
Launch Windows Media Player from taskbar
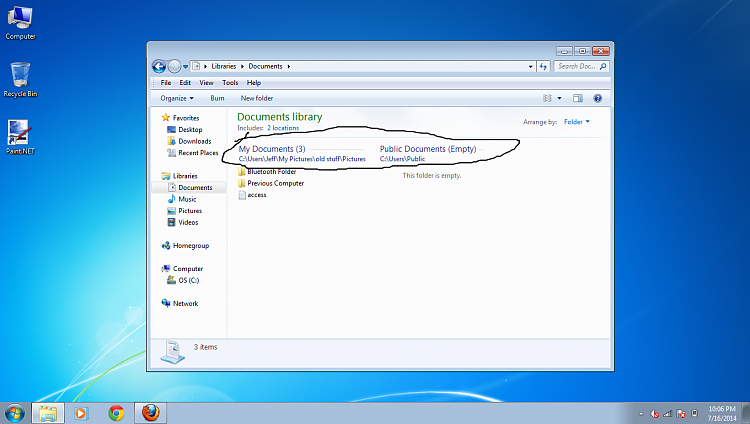click(x=81, y=413)
